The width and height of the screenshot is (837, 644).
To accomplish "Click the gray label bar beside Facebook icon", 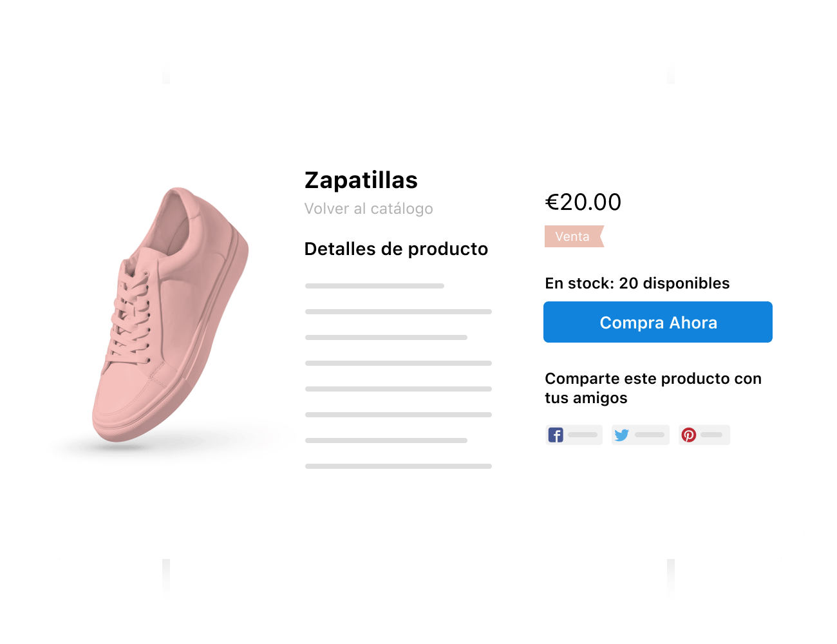I will click(x=583, y=435).
